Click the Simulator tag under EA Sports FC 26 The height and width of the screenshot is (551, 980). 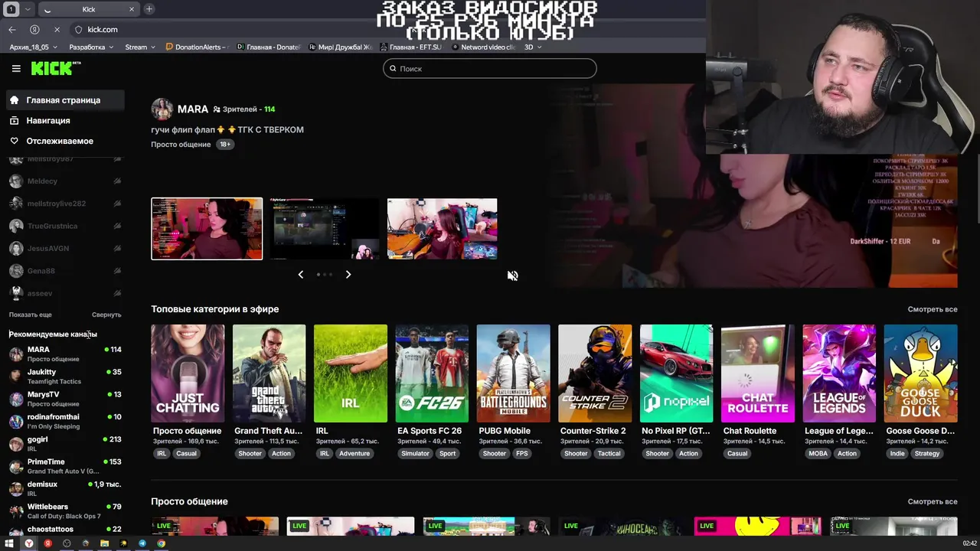[x=415, y=453]
